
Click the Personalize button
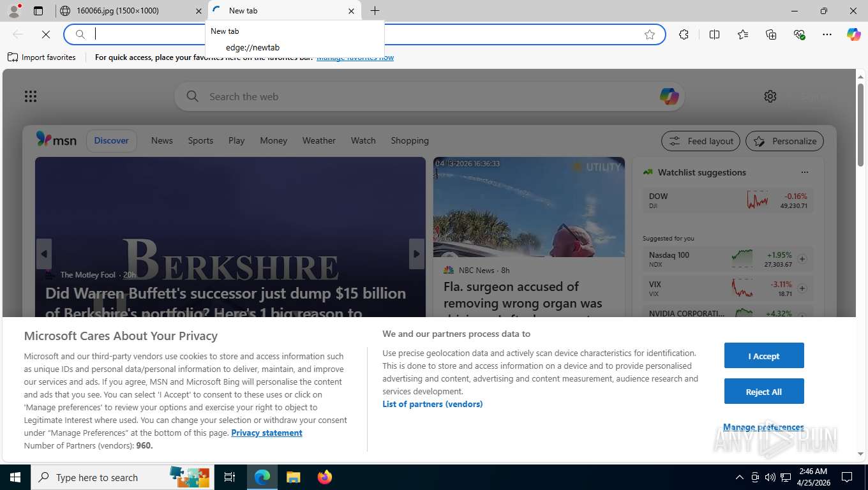[784, 141]
